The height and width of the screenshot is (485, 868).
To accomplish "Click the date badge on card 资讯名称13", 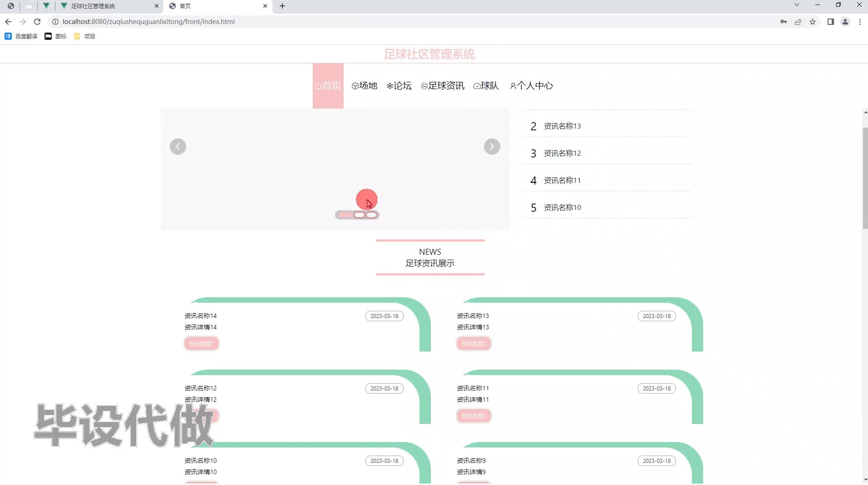I will click(x=657, y=316).
